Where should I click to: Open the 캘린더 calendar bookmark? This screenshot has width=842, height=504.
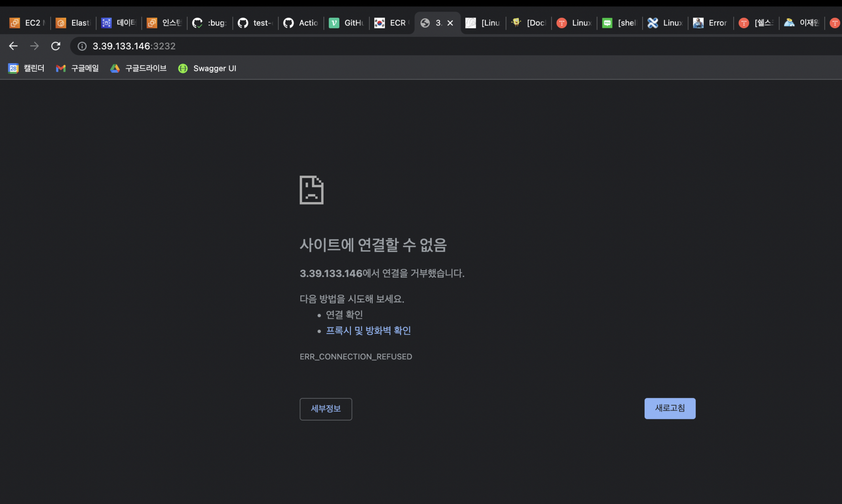27,68
